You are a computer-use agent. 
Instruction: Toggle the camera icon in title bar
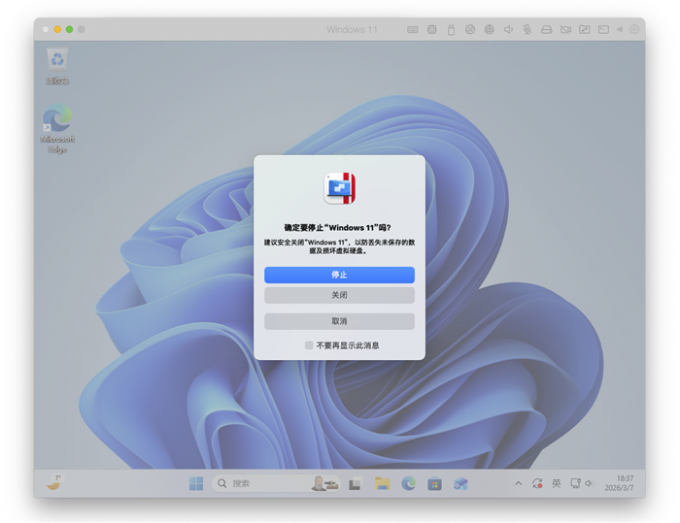pyautogui.click(x=565, y=30)
